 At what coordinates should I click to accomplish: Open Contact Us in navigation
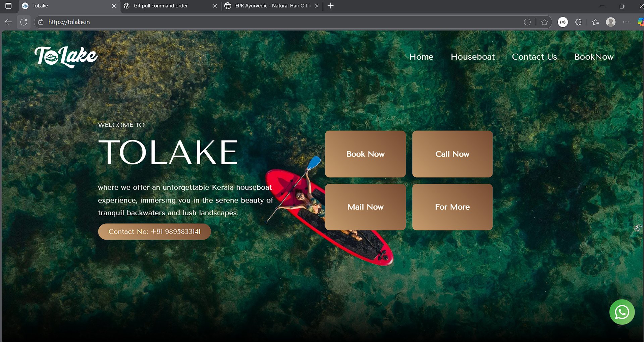point(534,57)
